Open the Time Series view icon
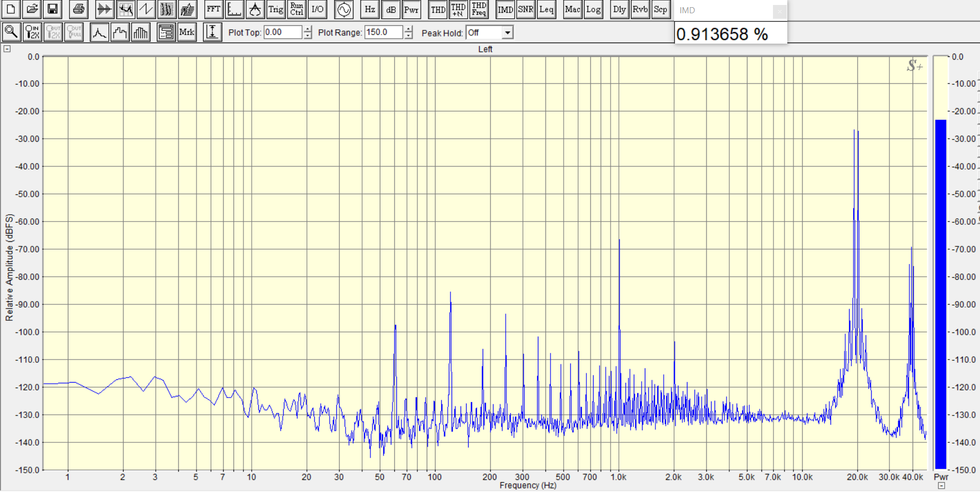 [104, 9]
